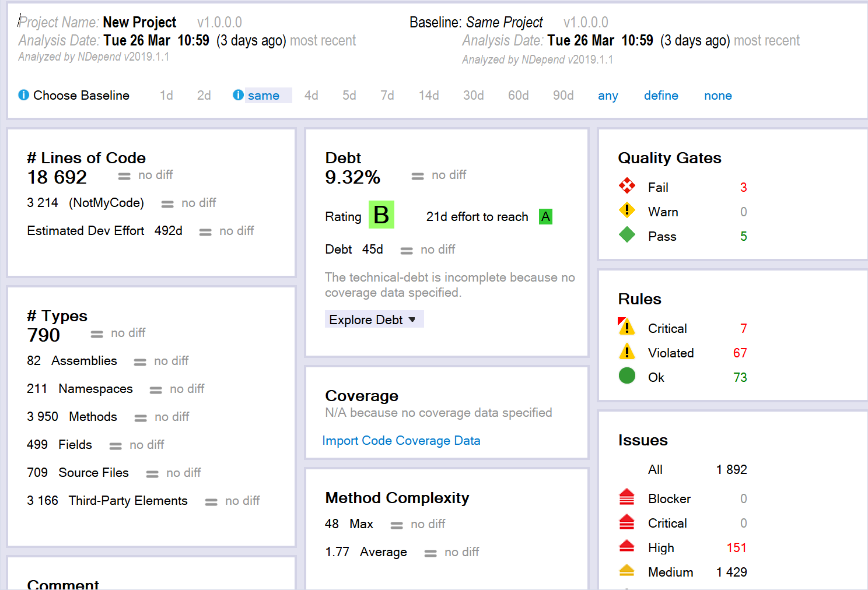Viewport: 868px width, 590px height.
Task: Click the Choose Baseline label
Action: coord(81,96)
